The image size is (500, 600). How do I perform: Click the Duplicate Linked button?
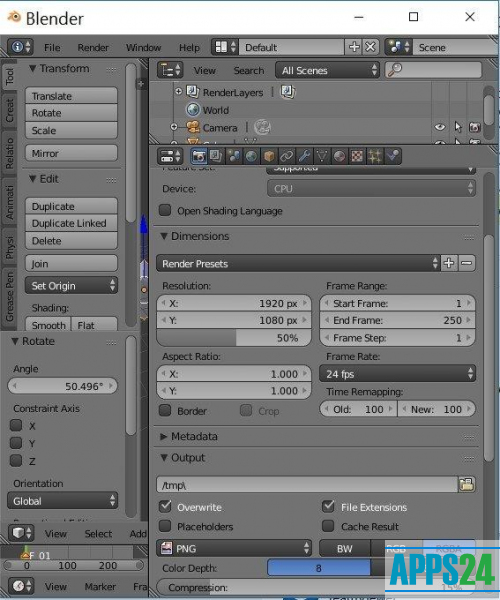(71, 223)
